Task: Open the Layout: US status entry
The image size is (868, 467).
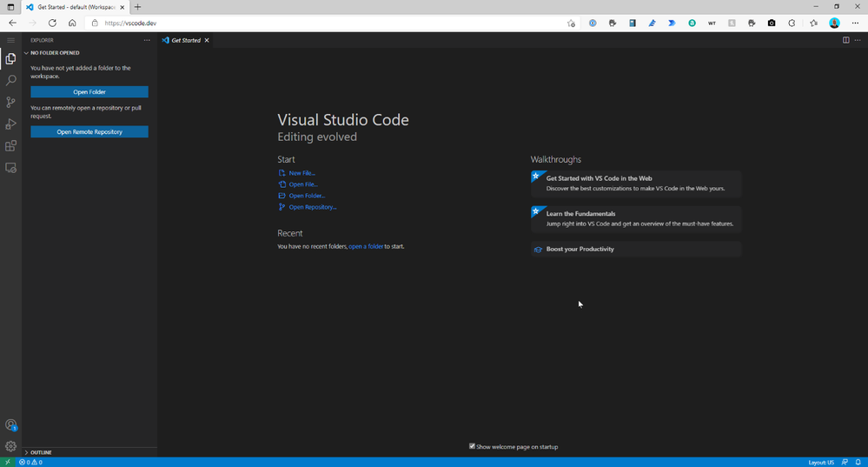Action: (821, 462)
